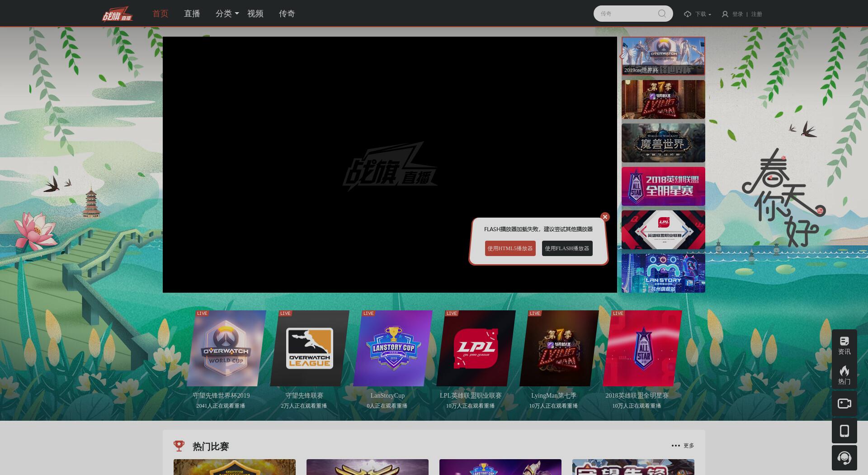The width and height of the screenshot is (868, 475).
Task: Open the Overwatch World Cup card
Action: [226, 348]
